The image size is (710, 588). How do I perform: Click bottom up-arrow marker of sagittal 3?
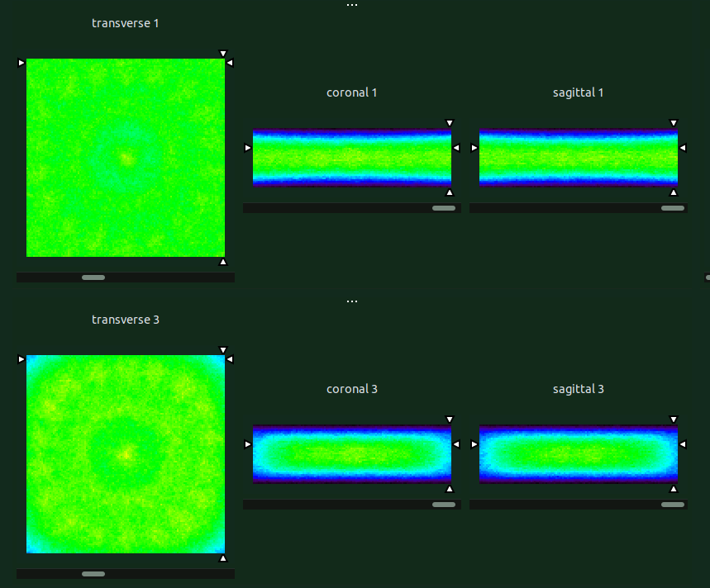tap(674, 489)
